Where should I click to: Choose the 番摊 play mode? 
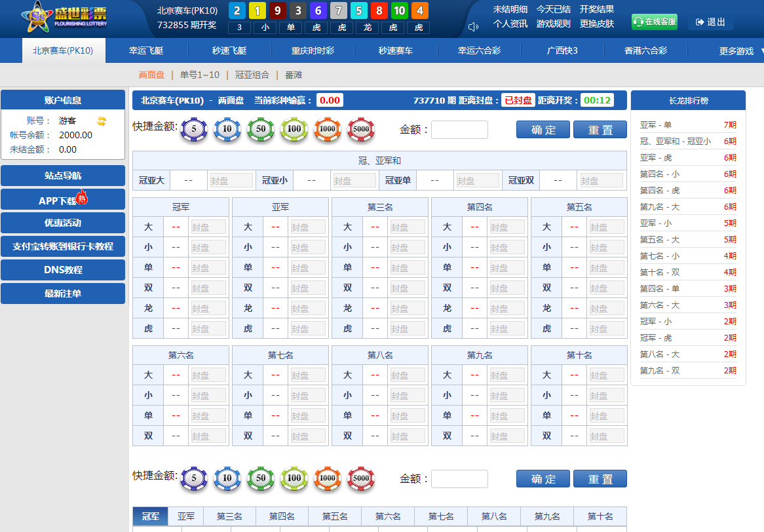click(x=294, y=75)
